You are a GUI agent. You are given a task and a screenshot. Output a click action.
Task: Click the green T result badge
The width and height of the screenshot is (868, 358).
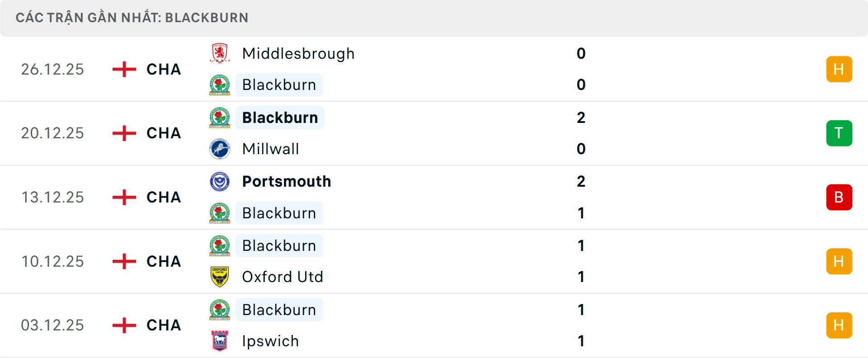click(839, 133)
